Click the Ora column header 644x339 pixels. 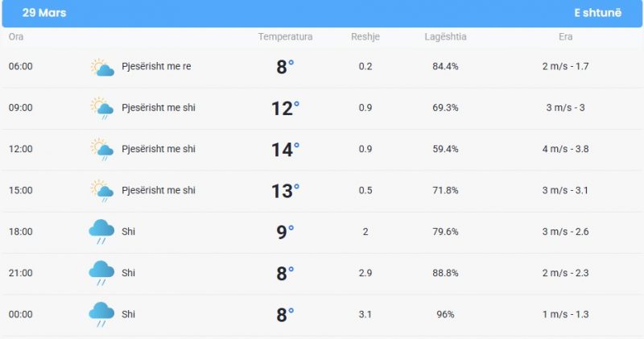pos(16,36)
